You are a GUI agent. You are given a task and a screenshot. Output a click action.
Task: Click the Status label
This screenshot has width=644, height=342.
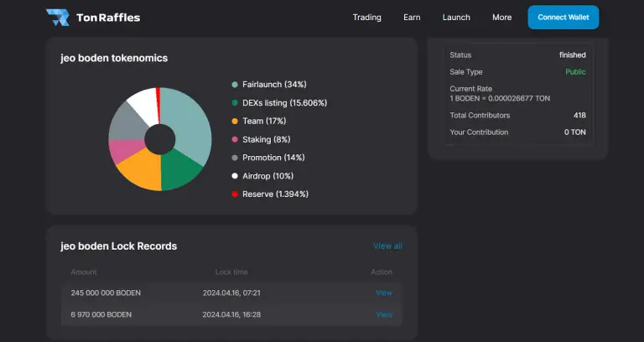460,55
